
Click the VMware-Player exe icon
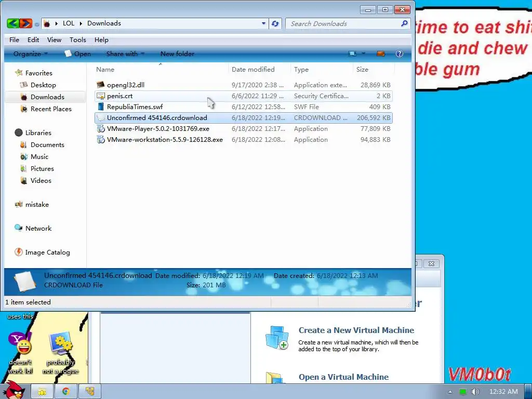pyautogui.click(x=100, y=129)
